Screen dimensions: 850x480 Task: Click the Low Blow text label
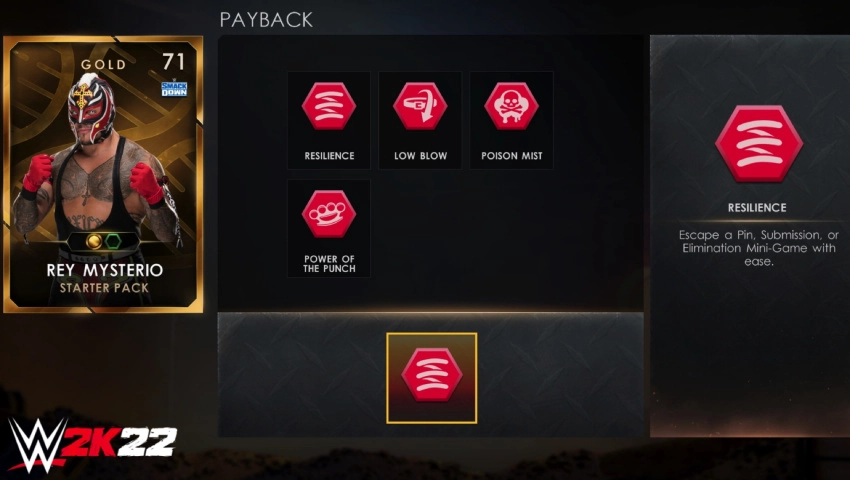[x=420, y=156]
